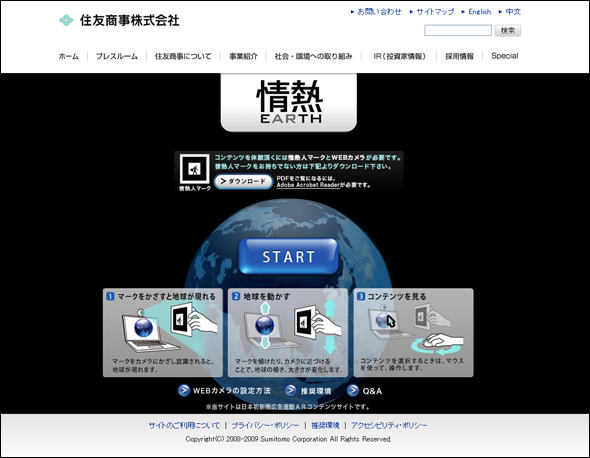Open the Adobe Acrobat Reader link
Screen dimensions: 590x458
(308, 185)
